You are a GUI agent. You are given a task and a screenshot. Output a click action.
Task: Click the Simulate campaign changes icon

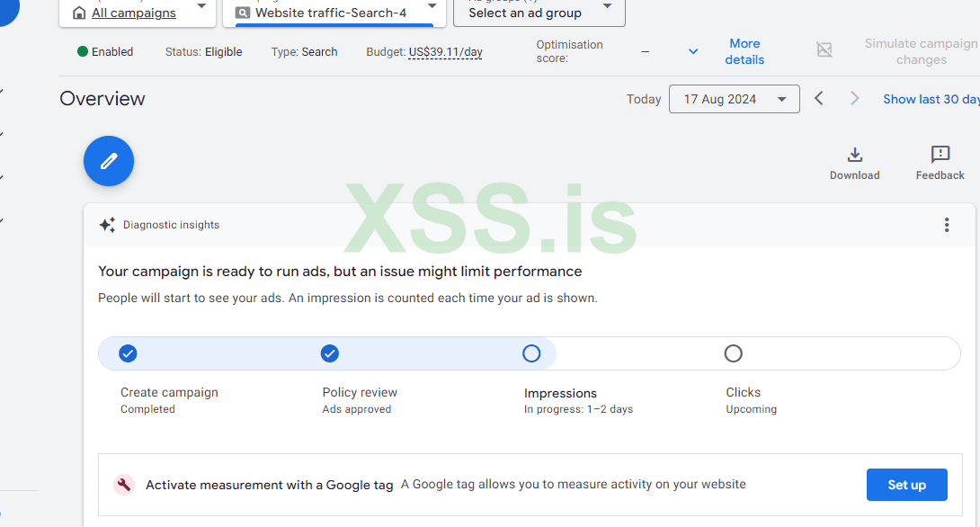click(824, 50)
